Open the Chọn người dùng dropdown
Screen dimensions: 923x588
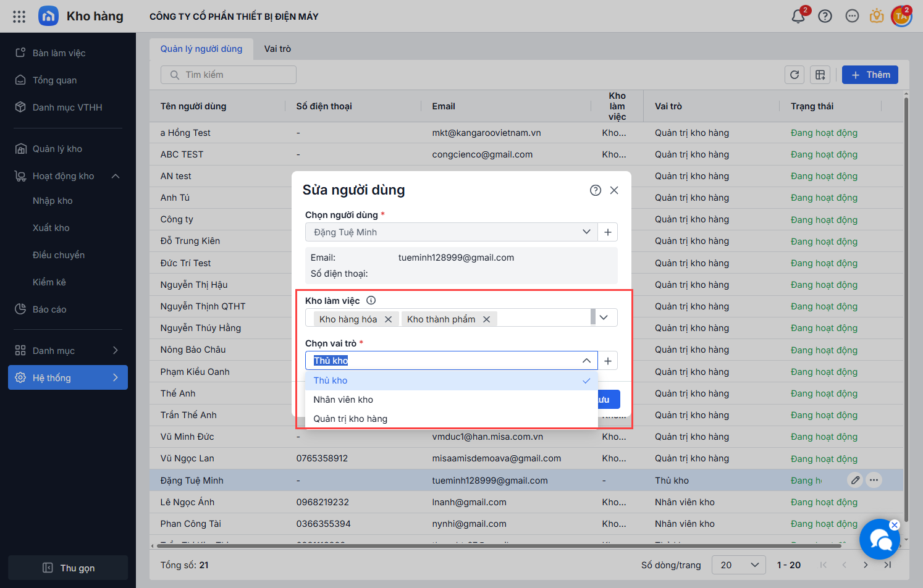[586, 232]
